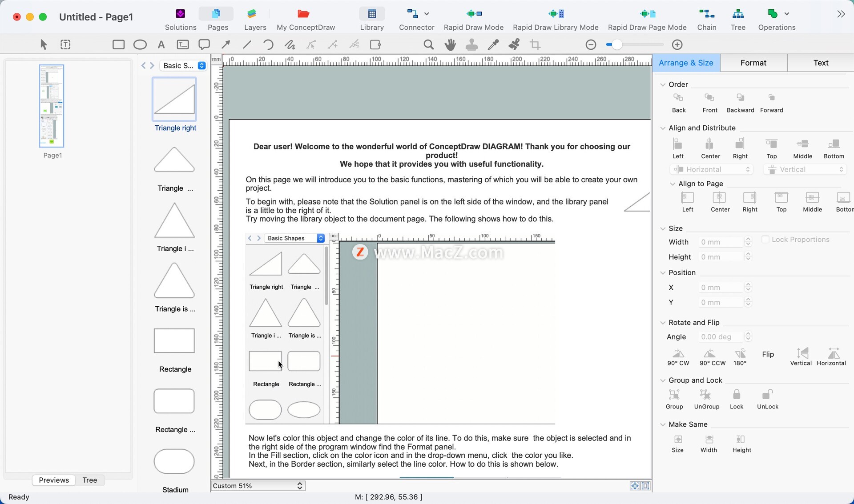The height and width of the screenshot is (504, 854).
Task: Switch to the Format tab
Action: pyautogui.click(x=753, y=63)
